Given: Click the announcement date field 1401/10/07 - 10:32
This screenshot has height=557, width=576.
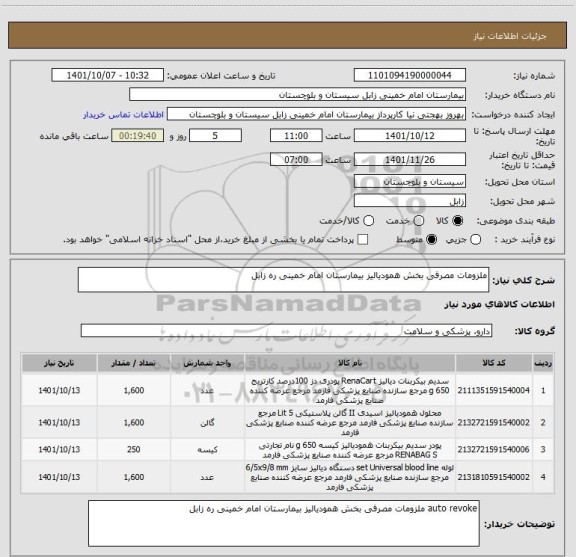Looking at the screenshot, I should [108, 75].
